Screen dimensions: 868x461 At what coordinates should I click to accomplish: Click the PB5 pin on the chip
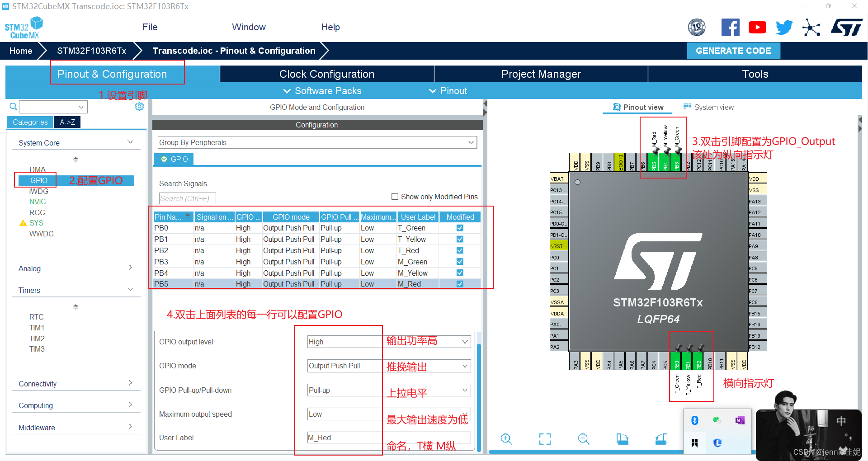point(654,162)
